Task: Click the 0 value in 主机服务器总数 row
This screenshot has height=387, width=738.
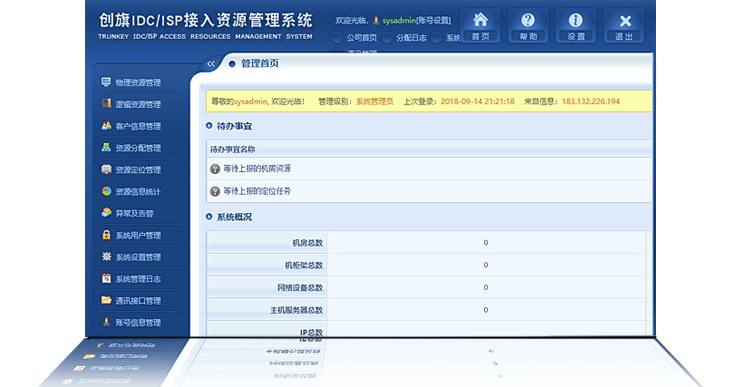Action: point(486,310)
